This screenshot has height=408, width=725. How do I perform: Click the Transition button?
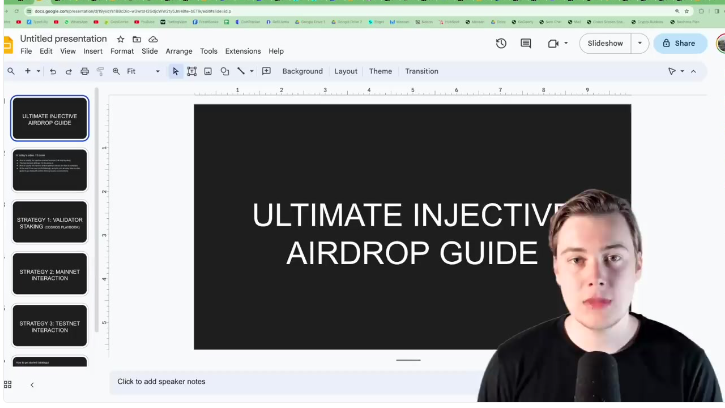422,71
